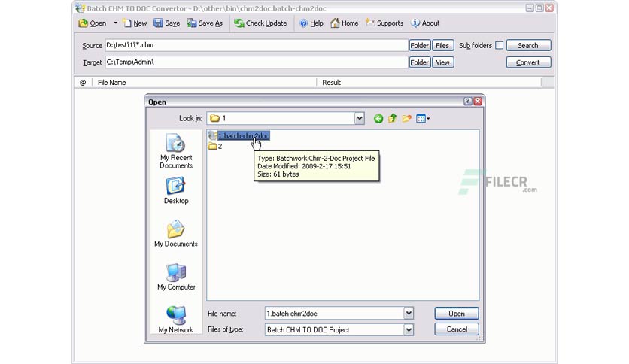Close the Open dialog with X

coord(477,102)
